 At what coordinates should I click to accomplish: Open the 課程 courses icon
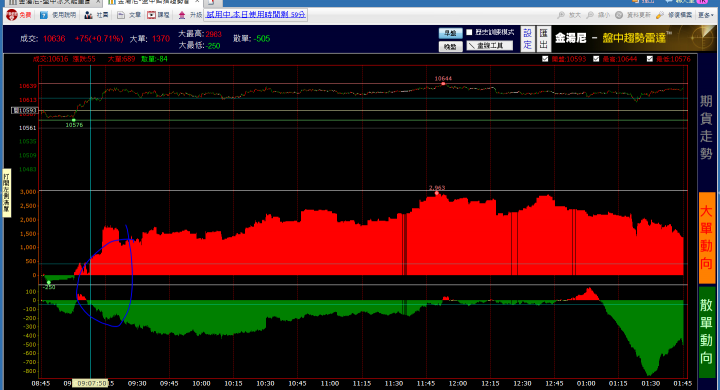151,15
